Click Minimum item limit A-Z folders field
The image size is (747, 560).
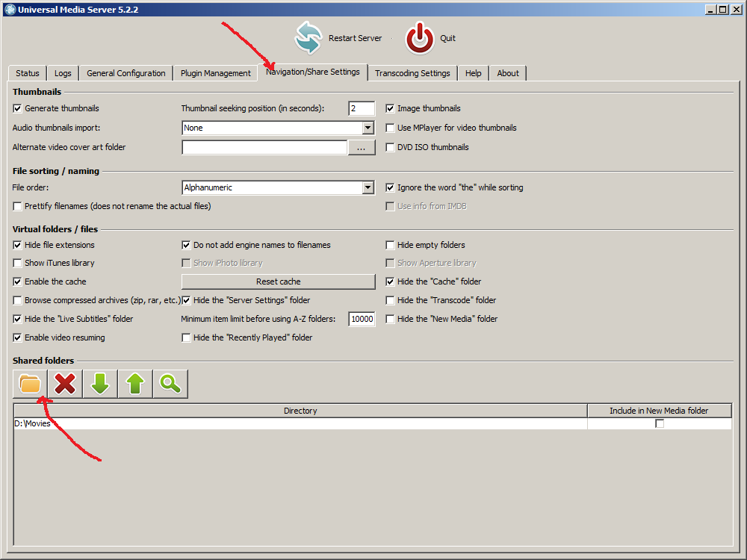pyautogui.click(x=362, y=319)
